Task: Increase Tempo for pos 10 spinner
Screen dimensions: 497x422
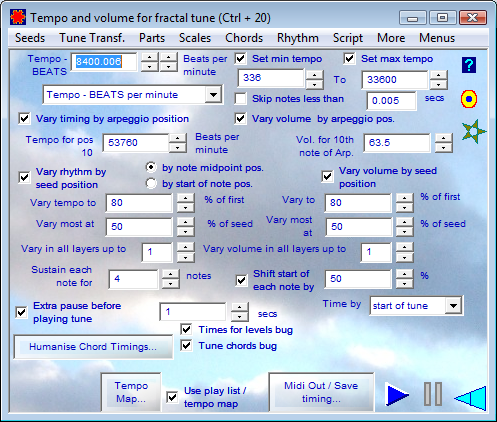Action: point(178,138)
